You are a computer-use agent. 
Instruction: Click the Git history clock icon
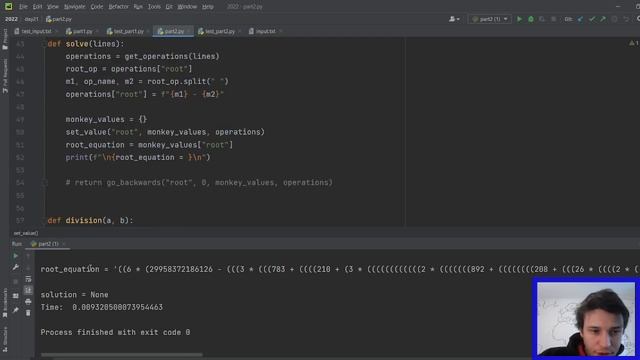(614, 19)
